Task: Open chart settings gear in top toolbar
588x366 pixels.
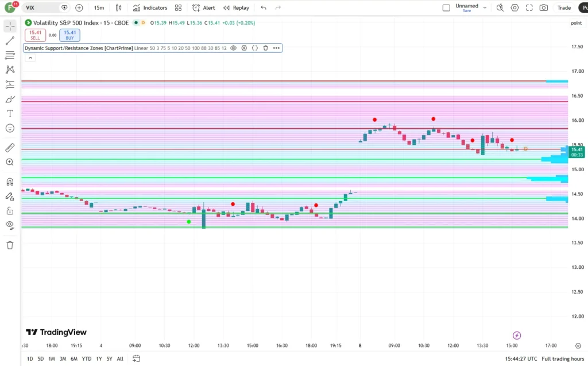Action: click(x=515, y=7)
